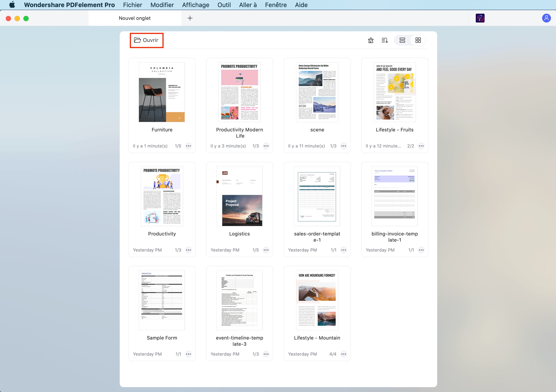Click the trash/delete icon in toolbar
This screenshot has width=556, height=392.
click(x=371, y=40)
